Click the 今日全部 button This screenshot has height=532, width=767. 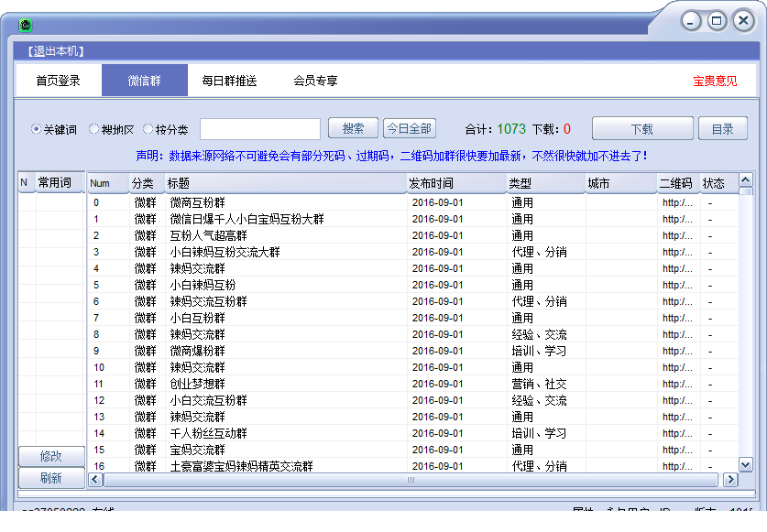tap(410, 128)
